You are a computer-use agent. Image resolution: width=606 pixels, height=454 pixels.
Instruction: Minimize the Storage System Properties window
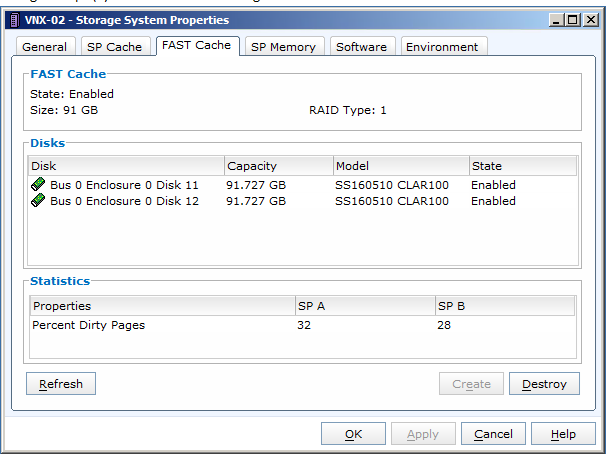pyautogui.click(x=556, y=20)
